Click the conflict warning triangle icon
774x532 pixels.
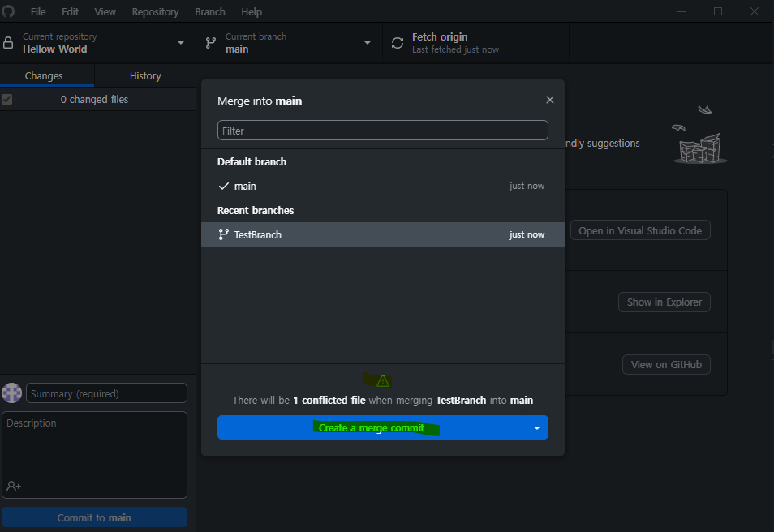point(383,380)
